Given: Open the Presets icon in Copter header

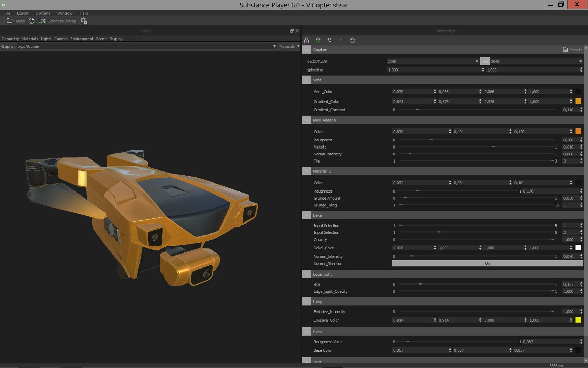Looking at the screenshot, I should pos(565,50).
